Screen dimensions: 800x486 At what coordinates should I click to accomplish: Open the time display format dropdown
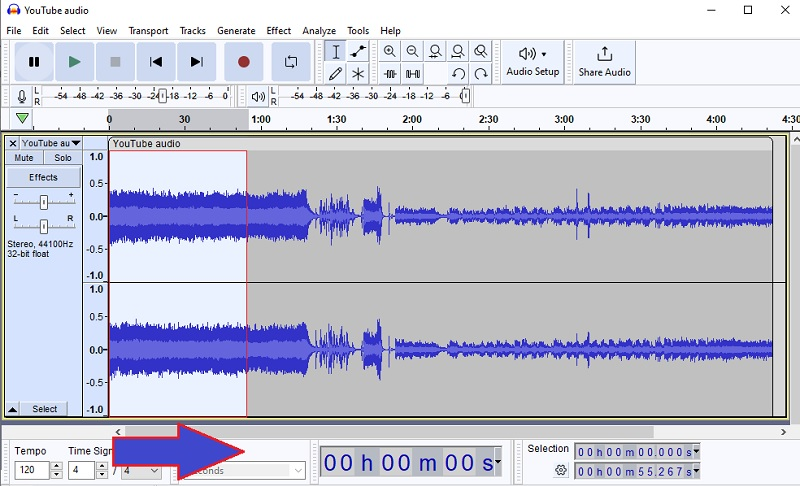[497, 462]
